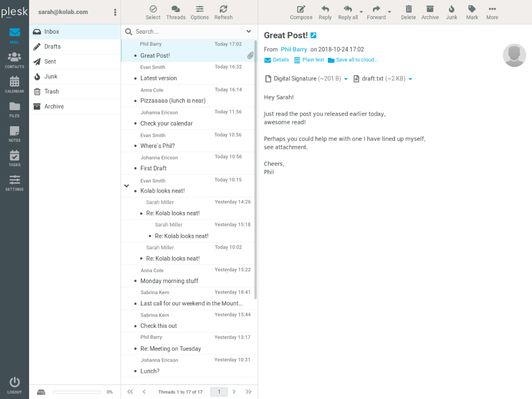Mark the message as Junk
532x399 pixels.
(451, 12)
